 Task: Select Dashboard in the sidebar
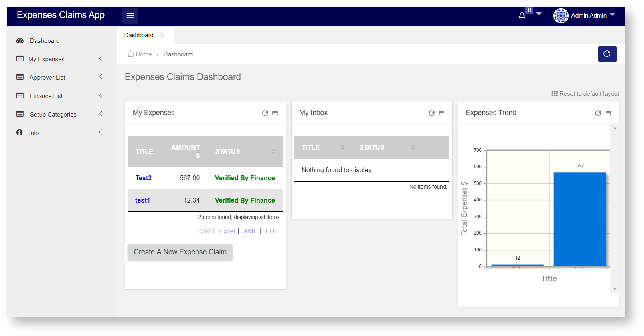click(45, 41)
